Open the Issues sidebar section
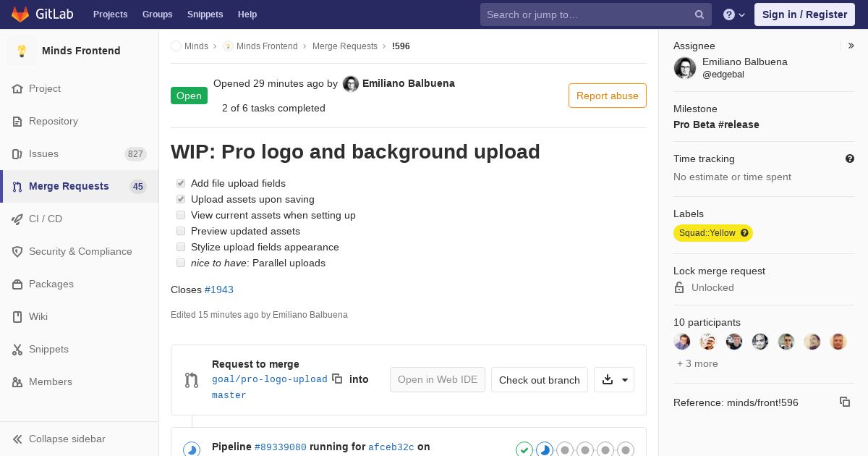 tap(80, 153)
